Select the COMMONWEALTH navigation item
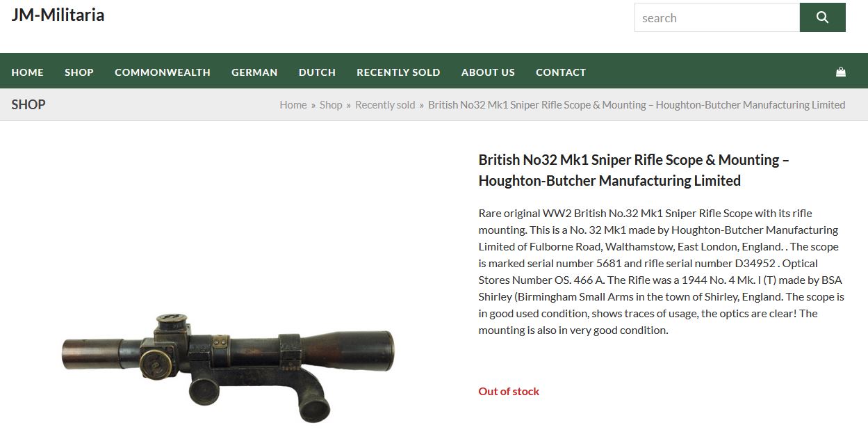 tap(163, 72)
